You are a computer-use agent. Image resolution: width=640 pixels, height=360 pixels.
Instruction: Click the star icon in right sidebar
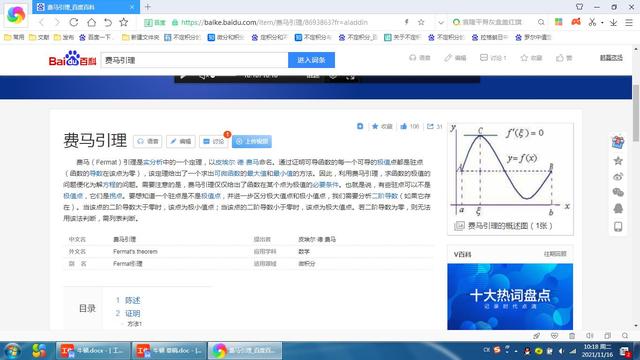point(618,161)
